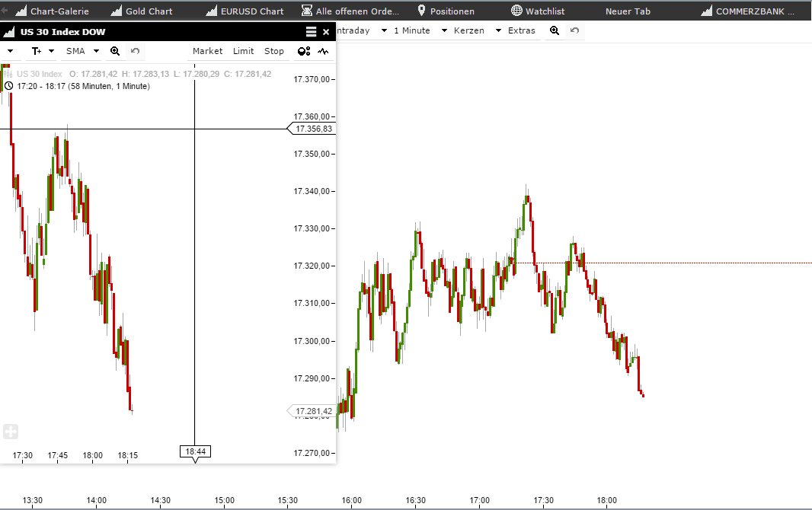Click the undo arrow in DOW chart toolbar
This screenshot has height=510, width=812.
point(134,51)
